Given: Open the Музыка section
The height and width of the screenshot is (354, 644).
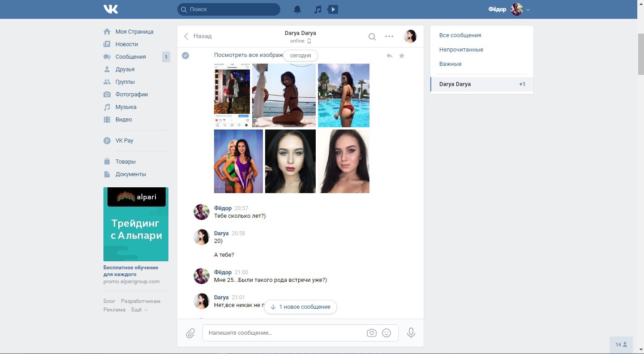Looking at the screenshot, I should pyautogui.click(x=126, y=107).
